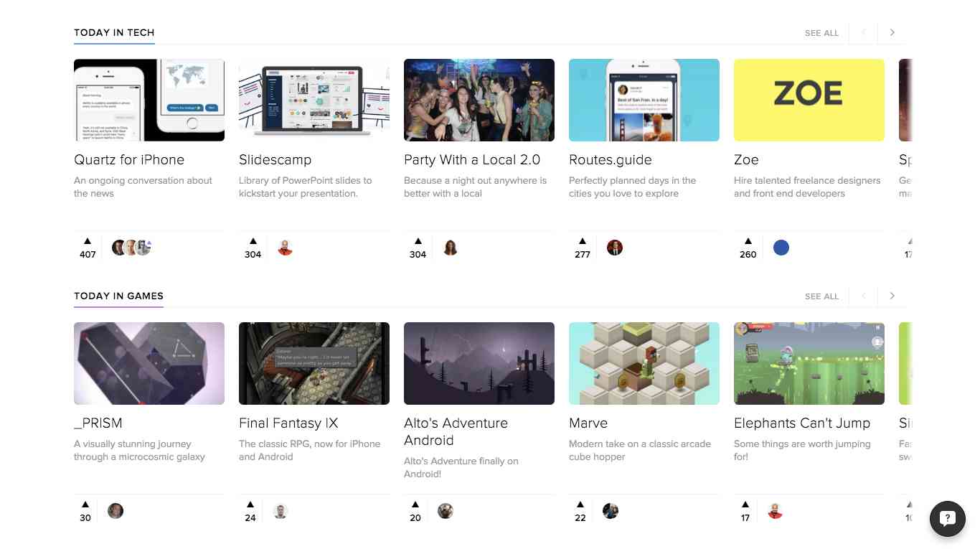Advance the Today in Games carousel right arrow
Image resolution: width=980 pixels, height=549 pixels.
(892, 296)
